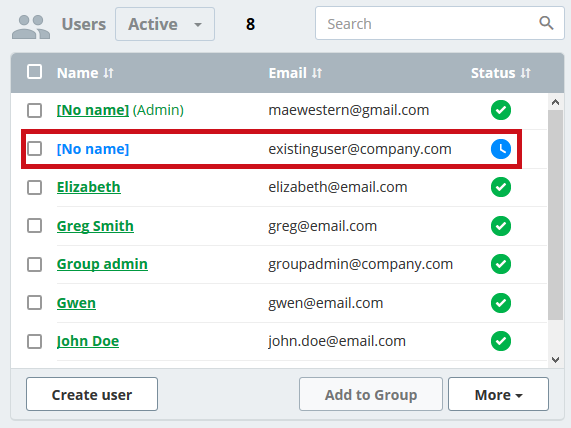Click the Users group icon
The height and width of the screenshot is (428, 571).
[x=31, y=27]
